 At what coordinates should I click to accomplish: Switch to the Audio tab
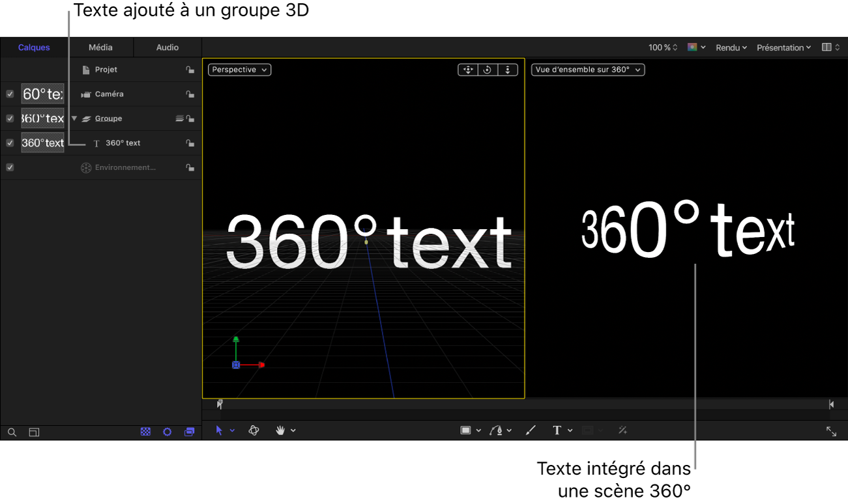point(167,47)
